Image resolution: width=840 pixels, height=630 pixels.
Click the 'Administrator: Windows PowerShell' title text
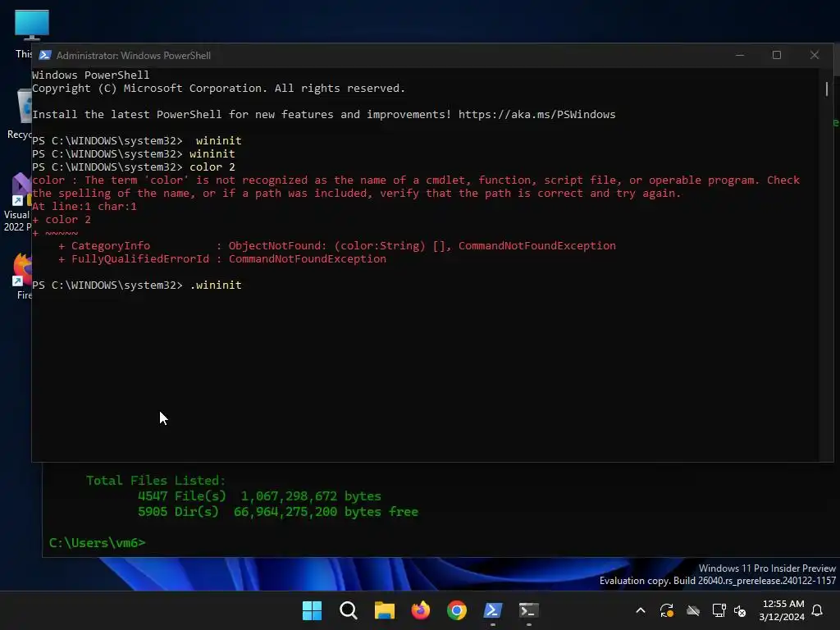[134, 56]
